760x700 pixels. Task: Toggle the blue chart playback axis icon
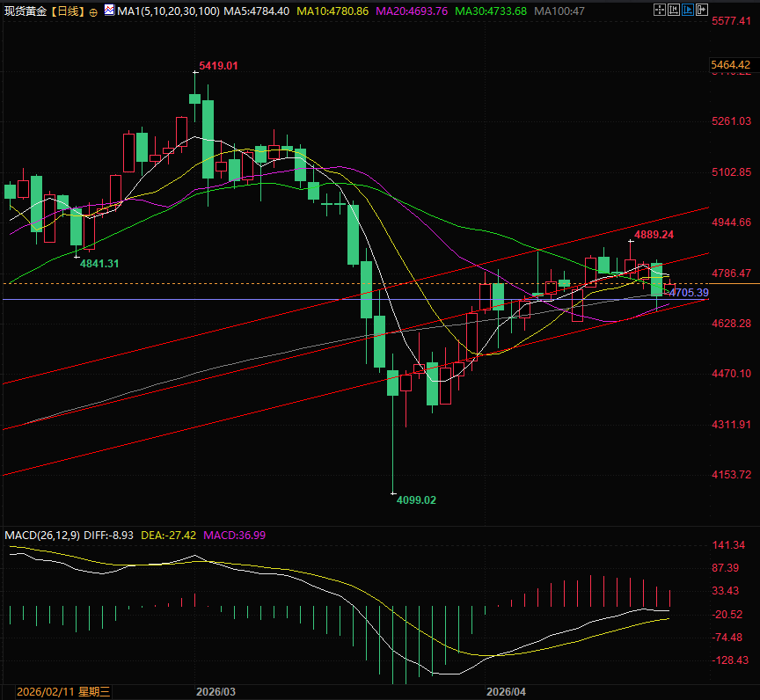pos(687,10)
